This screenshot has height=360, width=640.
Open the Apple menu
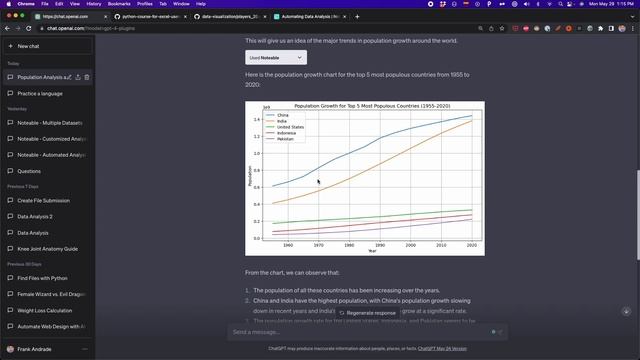pos(9,4)
